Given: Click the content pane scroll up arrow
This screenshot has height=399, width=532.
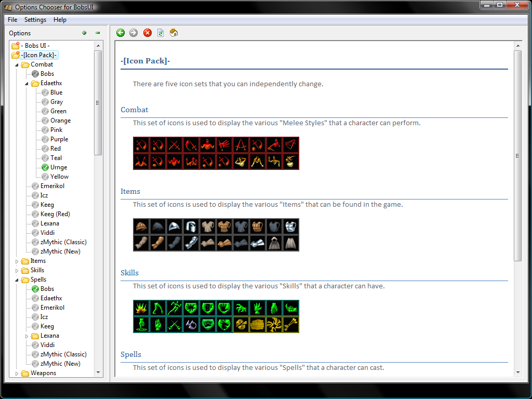Looking at the screenshot, I should 517,46.
